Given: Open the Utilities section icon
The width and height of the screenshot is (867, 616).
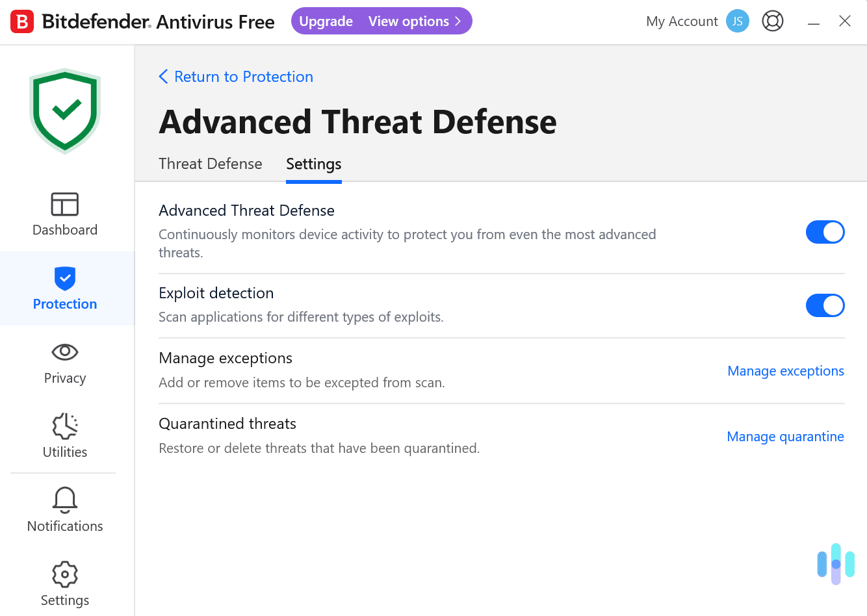Looking at the screenshot, I should click(x=65, y=426).
